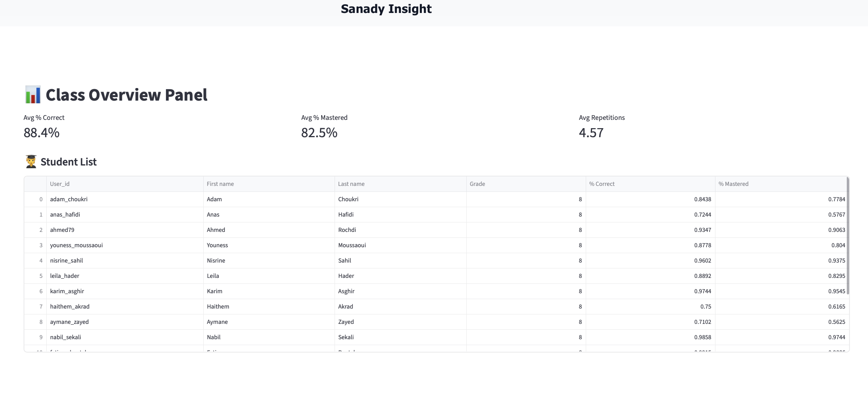Click the Sanady Insight page title
The width and height of the screenshot is (868, 419).
386,9
